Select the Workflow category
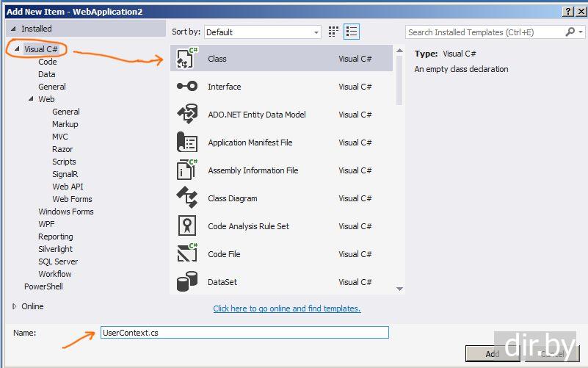Viewport: 588px width, 368px height. pyautogui.click(x=54, y=274)
